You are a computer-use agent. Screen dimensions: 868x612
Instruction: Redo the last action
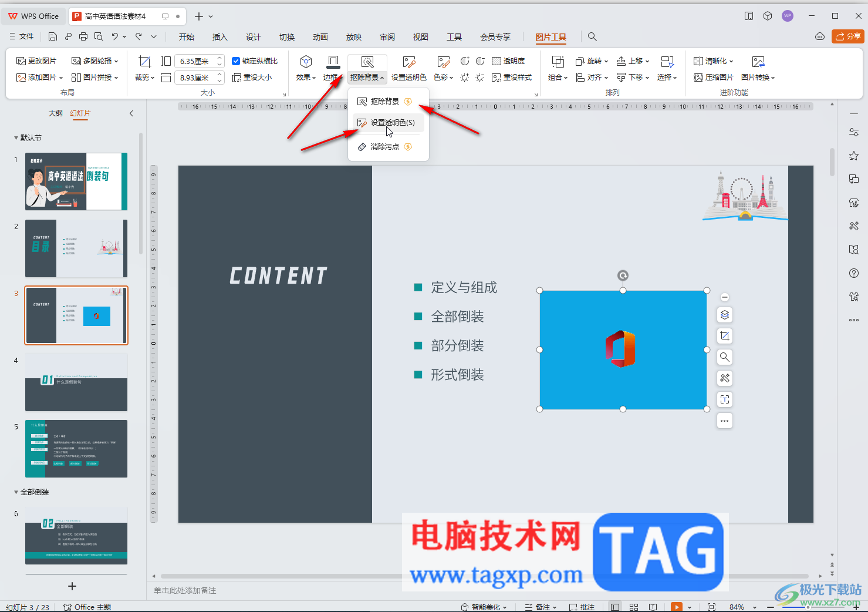[139, 36]
